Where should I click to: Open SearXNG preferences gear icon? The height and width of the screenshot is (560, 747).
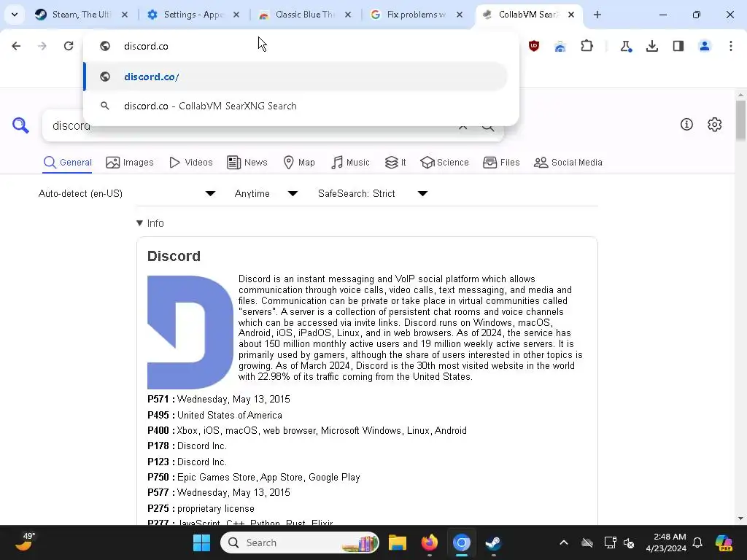click(714, 124)
